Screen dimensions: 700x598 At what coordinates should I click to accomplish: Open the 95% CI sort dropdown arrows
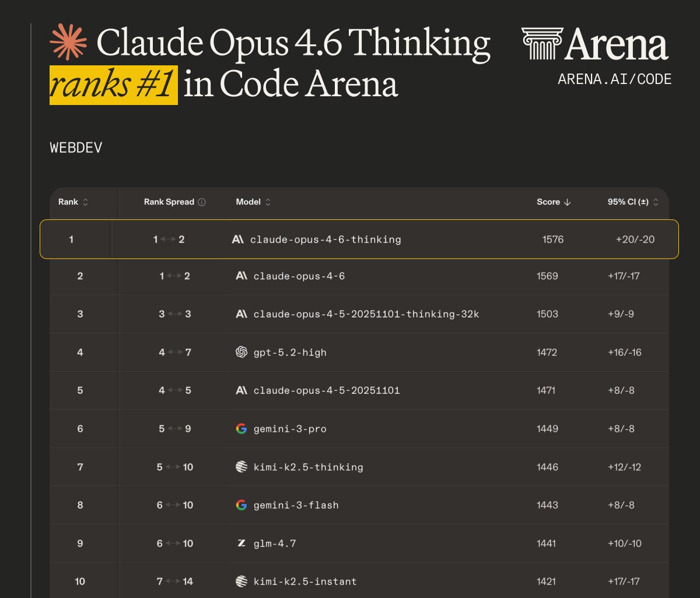point(654,202)
